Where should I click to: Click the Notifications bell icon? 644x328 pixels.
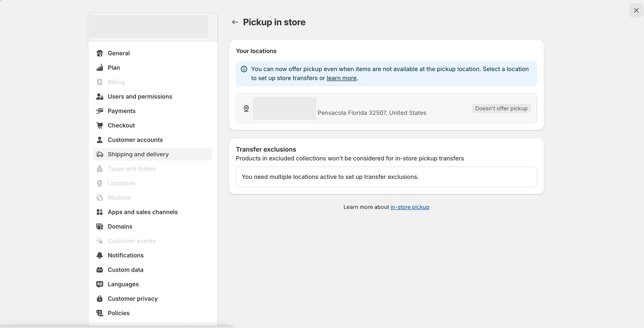(x=100, y=255)
